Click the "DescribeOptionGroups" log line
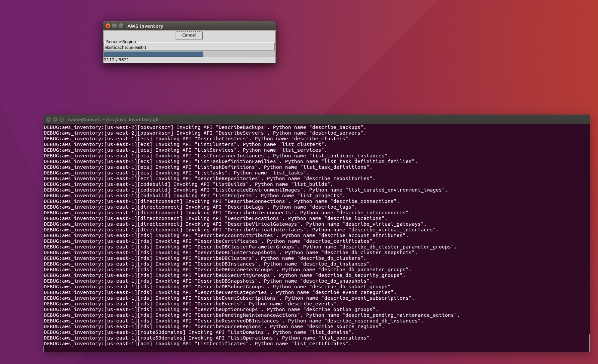The image size is (598, 364). click(211, 309)
